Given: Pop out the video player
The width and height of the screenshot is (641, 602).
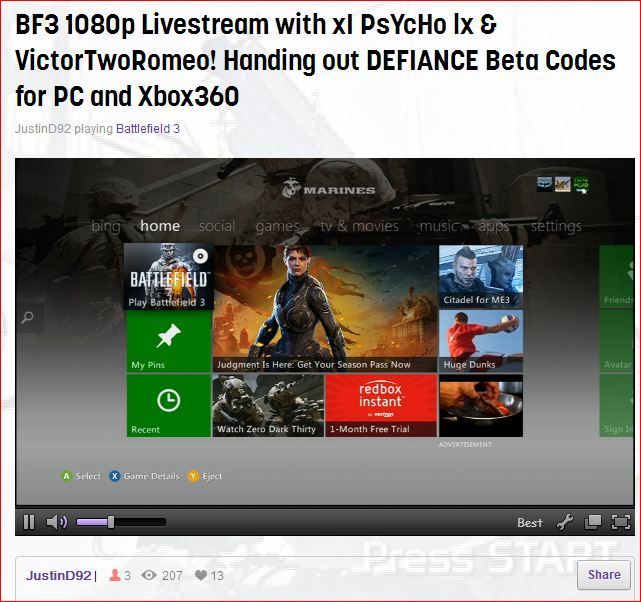Looking at the screenshot, I should coord(593,522).
